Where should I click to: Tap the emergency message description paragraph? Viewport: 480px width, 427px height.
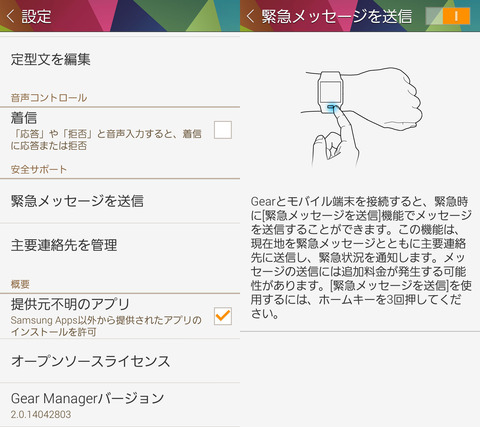361,257
